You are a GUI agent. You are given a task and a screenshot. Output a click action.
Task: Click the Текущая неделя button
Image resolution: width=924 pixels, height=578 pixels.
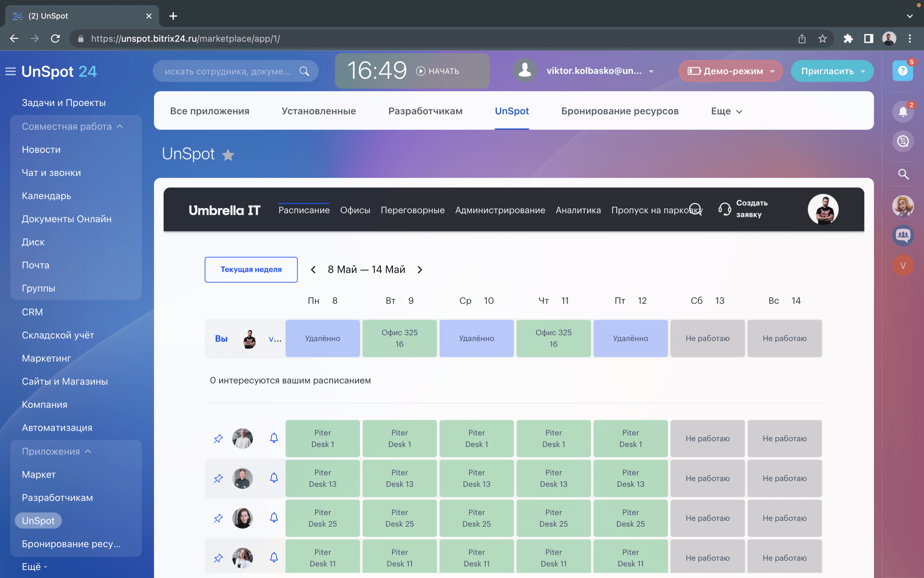click(x=251, y=270)
